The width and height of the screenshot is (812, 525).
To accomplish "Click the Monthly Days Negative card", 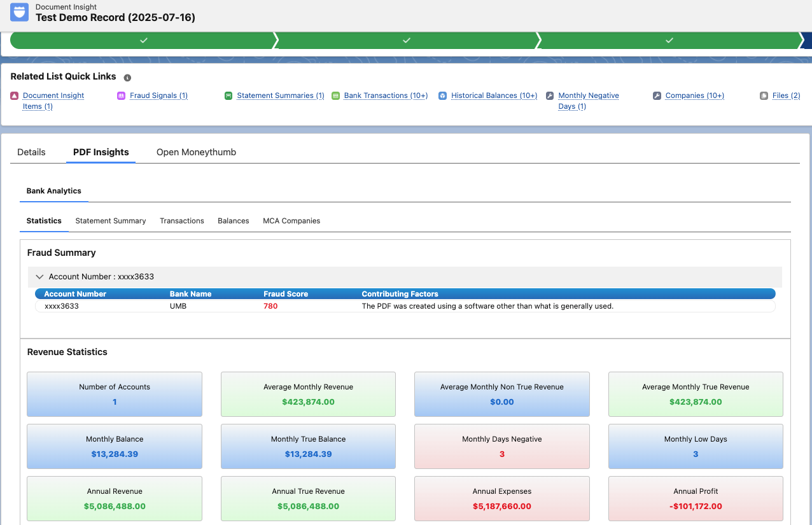I will click(x=502, y=447).
